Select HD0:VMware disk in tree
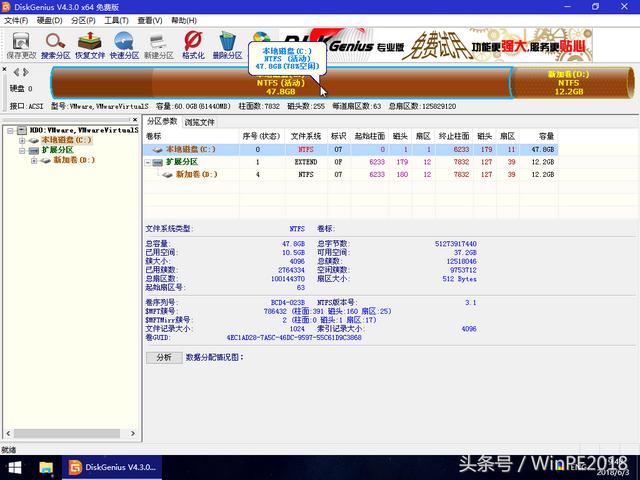The height and width of the screenshot is (480, 640). pos(84,130)
